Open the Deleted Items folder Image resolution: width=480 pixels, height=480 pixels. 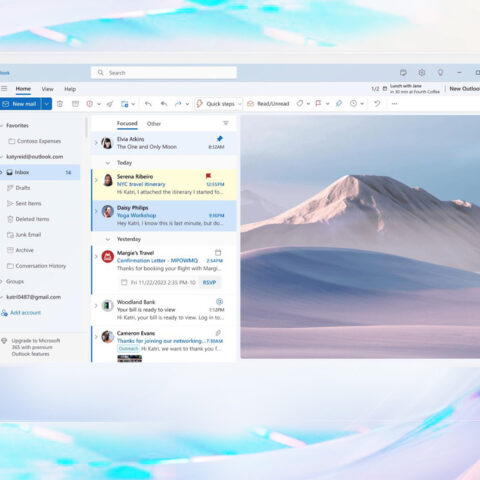[32, 219]
